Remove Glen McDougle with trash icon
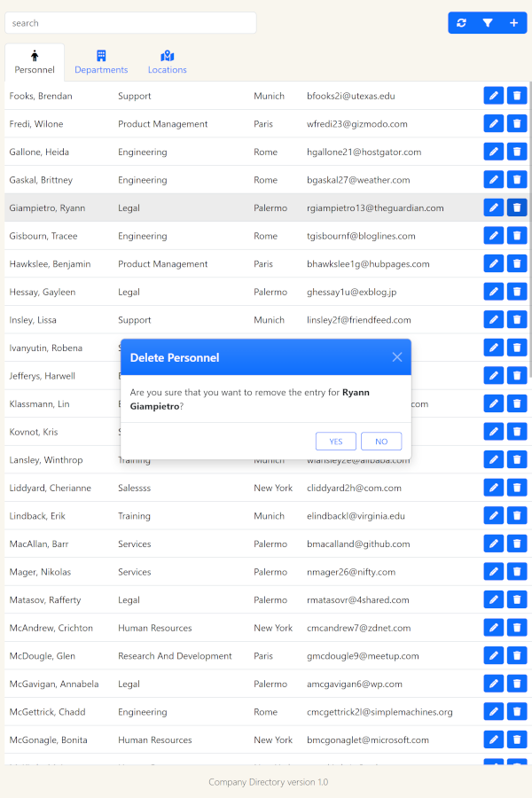The width and height of the screenshot is (532, 798). tap(517, 656)
